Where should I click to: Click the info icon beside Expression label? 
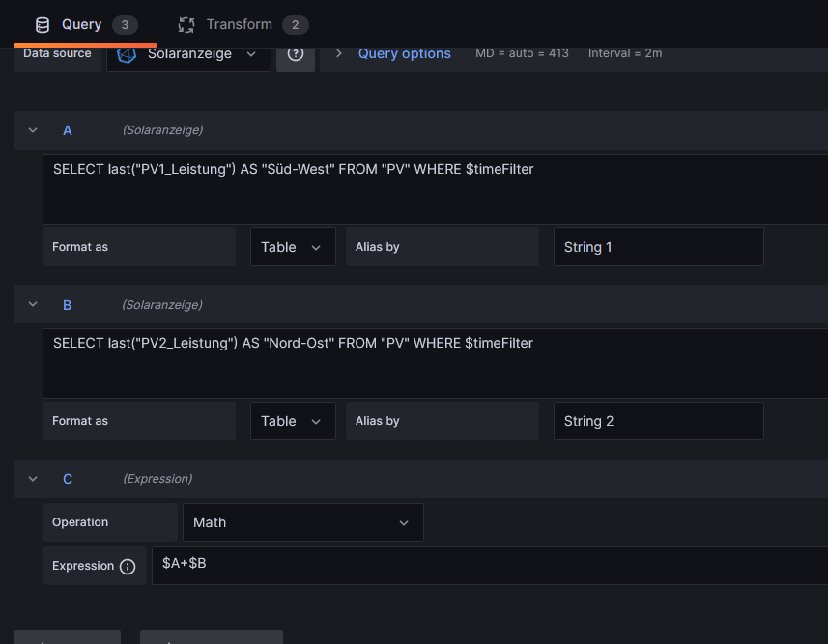pyautogui.click(x=128, y=567)
